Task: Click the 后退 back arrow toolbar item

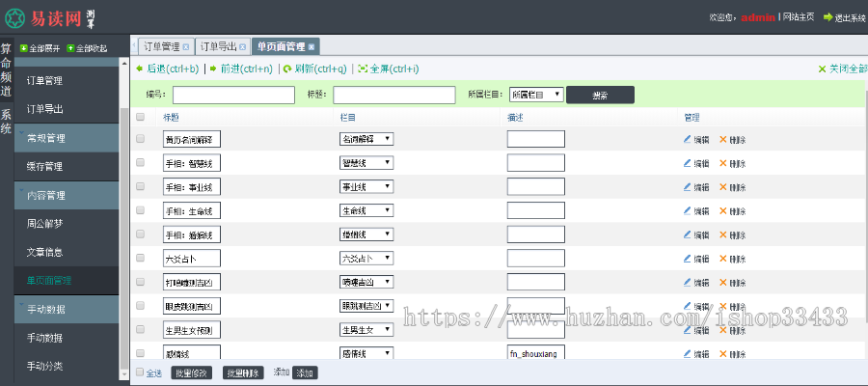Action: [x=167, y=69]
